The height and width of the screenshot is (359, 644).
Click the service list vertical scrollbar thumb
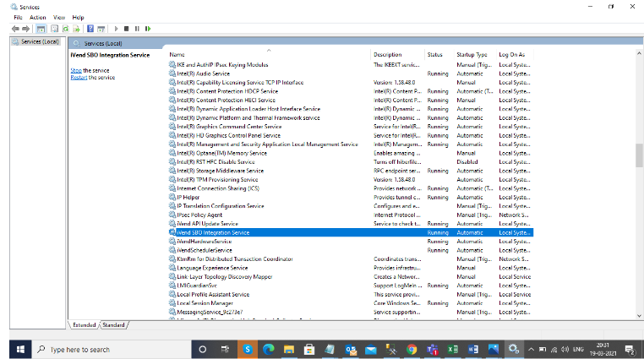pyautogui.click(x=639, y=155)
